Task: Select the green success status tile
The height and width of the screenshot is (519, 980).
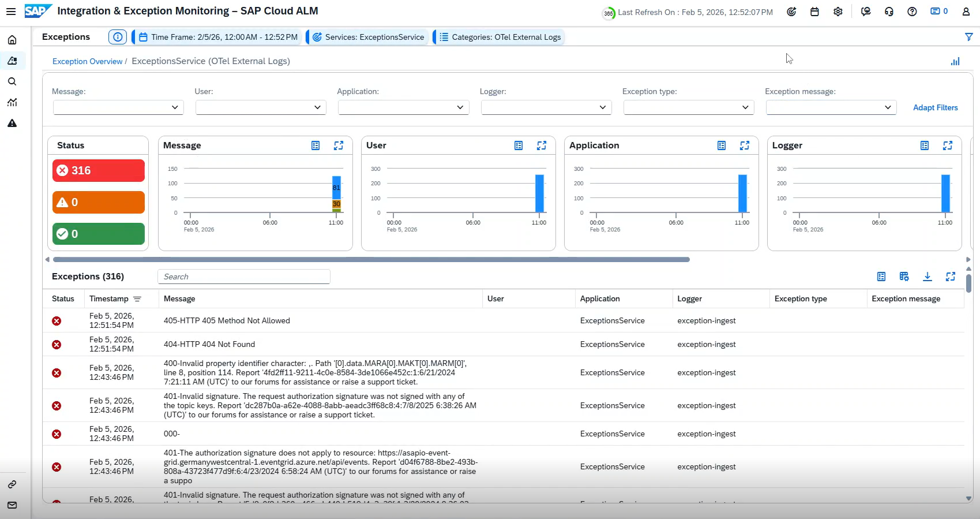Action: click(x=99, y=234)
